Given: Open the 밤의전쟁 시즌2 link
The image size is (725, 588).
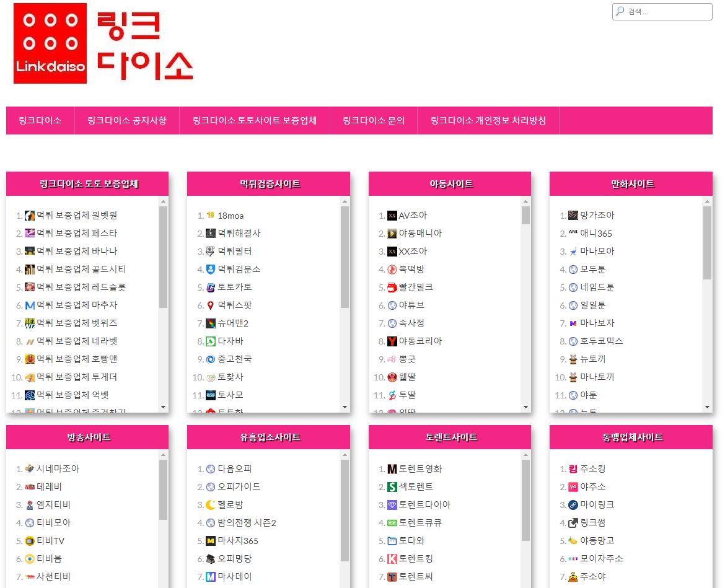Looking at the screenshot, I should point(247,523).
